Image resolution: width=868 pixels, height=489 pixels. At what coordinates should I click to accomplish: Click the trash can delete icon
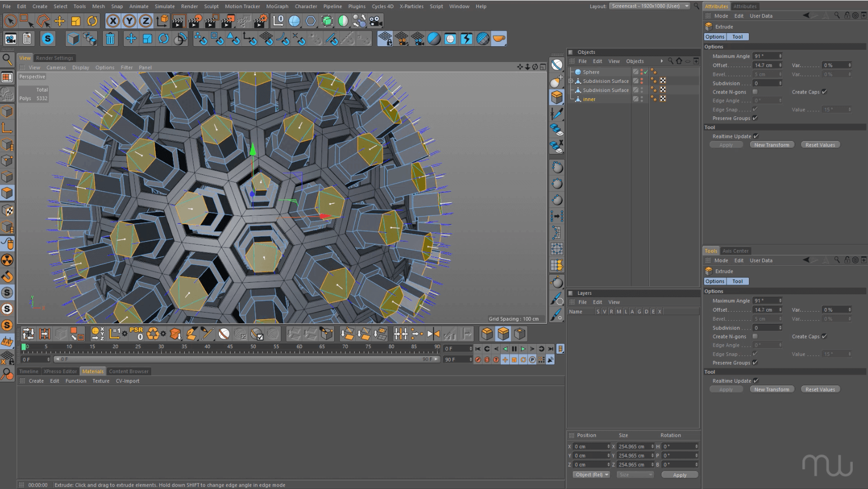coord(110,39)
